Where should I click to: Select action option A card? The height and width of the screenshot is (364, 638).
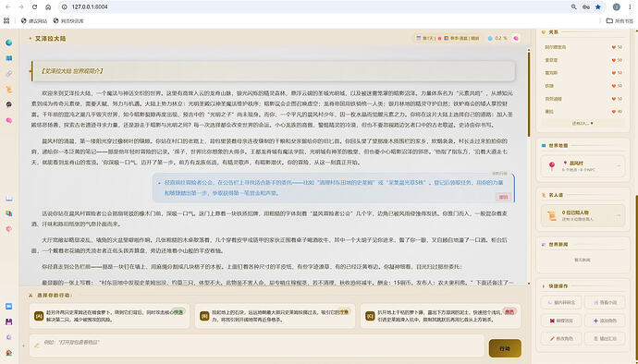click(x=109, y=316)
